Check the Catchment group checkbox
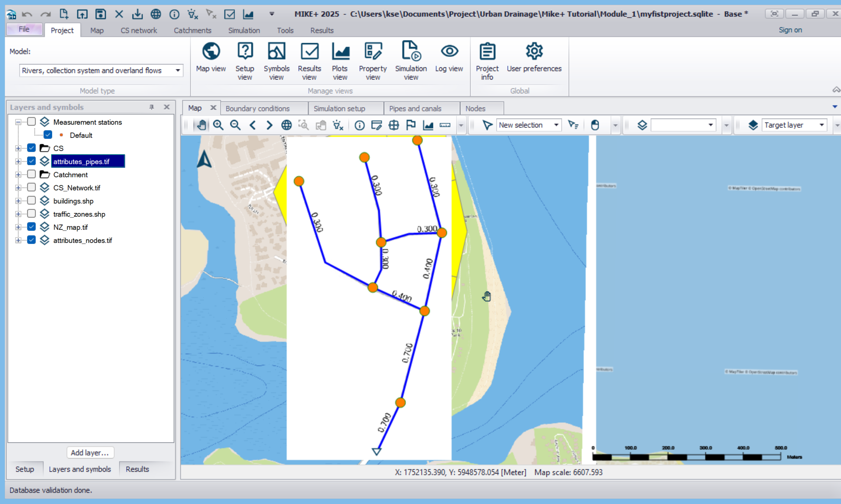The height and width of the screenshot is (504, 841). pos(32,174)
